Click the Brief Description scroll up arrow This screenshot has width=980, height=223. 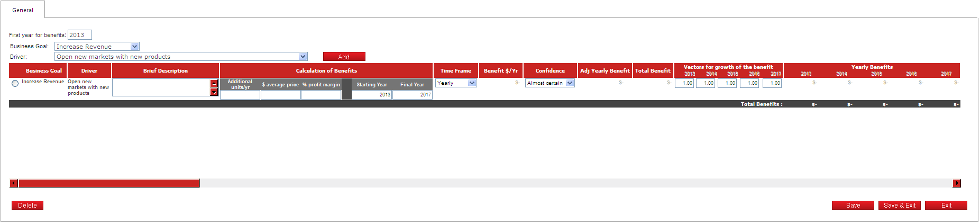[x=214, y=84]
